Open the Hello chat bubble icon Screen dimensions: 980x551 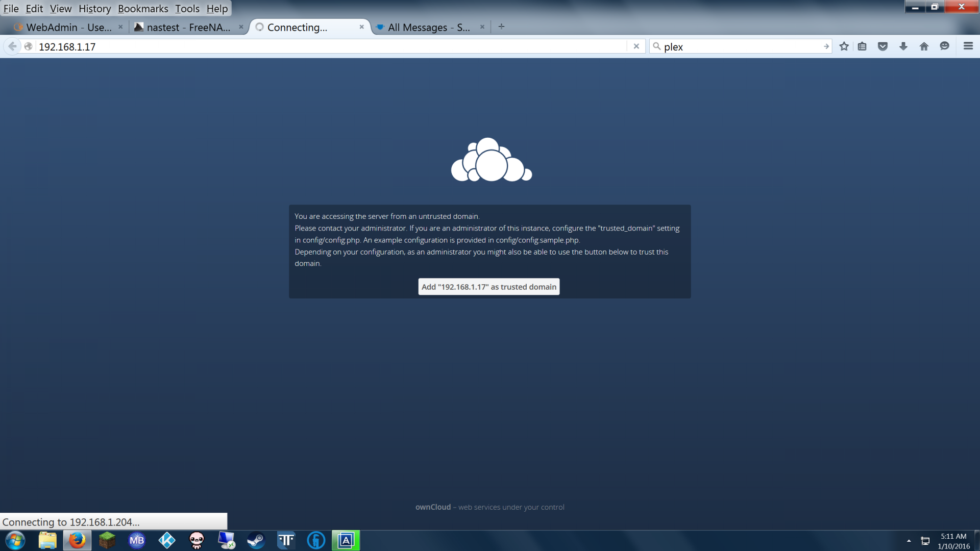944,46
